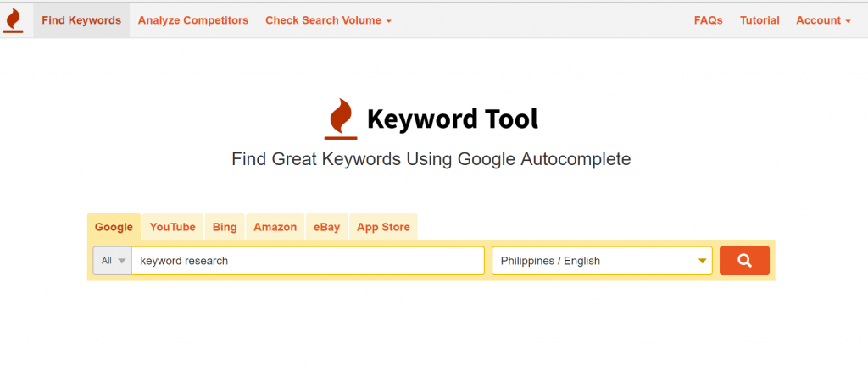The image size is (868, 370).
Task: Click the Find Great Keywords heading
Action: [431, 159]
